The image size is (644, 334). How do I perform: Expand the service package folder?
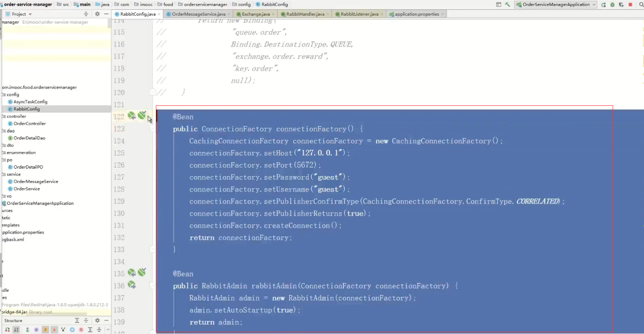13,174
